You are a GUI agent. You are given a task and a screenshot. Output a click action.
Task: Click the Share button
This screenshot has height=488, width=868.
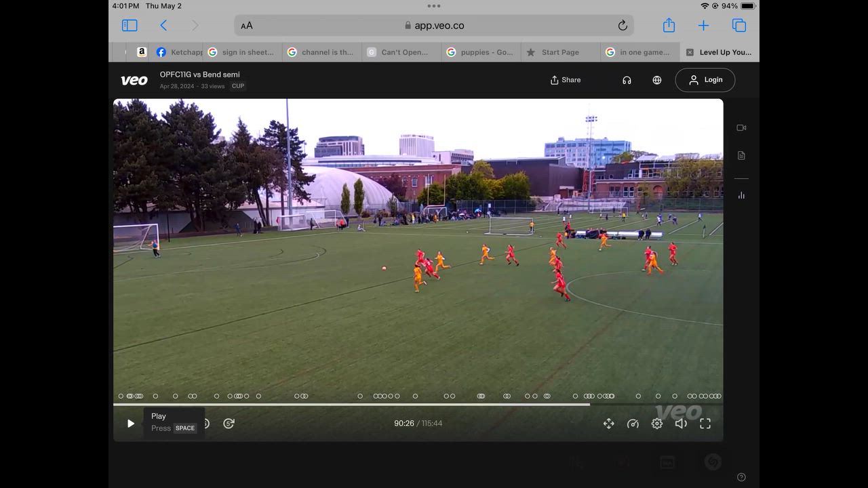pyautogui.click(x=565, y=80)
